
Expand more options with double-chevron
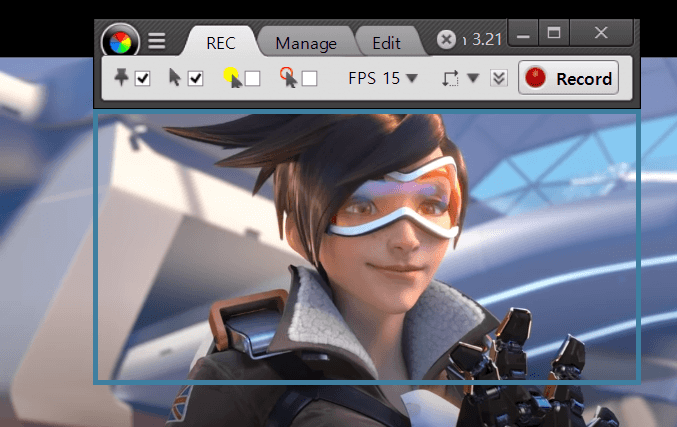click(499, 78)
